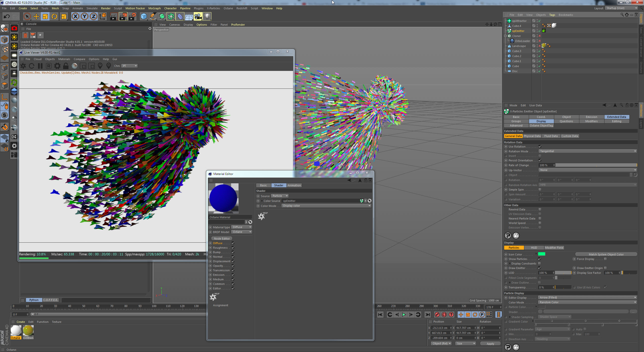Expand the Material type Diffuse dropdown
Image resolution: width=644 pixels, height=352 pixels.
click(242, 227)
